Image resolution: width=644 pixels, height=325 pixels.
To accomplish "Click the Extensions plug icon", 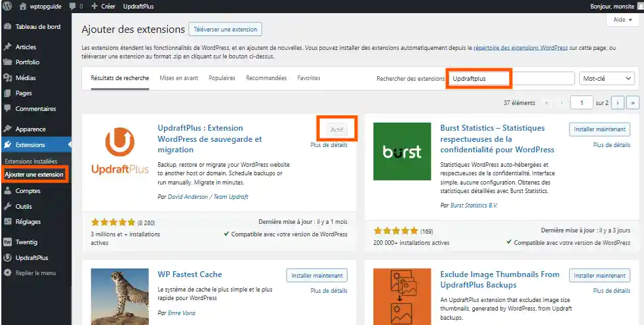I will click(x=7, y=145).
